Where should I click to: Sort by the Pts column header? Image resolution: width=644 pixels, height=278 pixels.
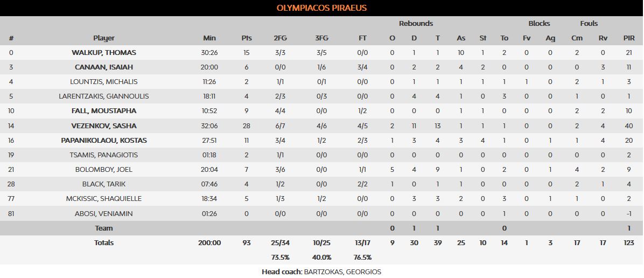point(247,38)
